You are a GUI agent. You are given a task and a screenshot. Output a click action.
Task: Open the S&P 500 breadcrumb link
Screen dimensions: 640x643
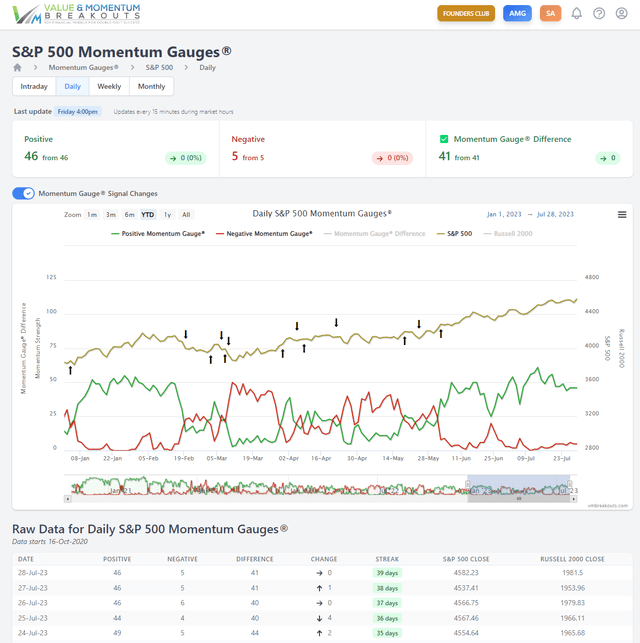(x=158, y=67)
